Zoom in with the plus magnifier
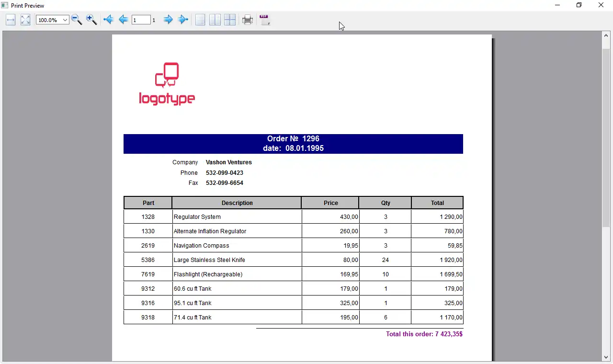This screenshot has width=613, height=364. pos(91,20)
